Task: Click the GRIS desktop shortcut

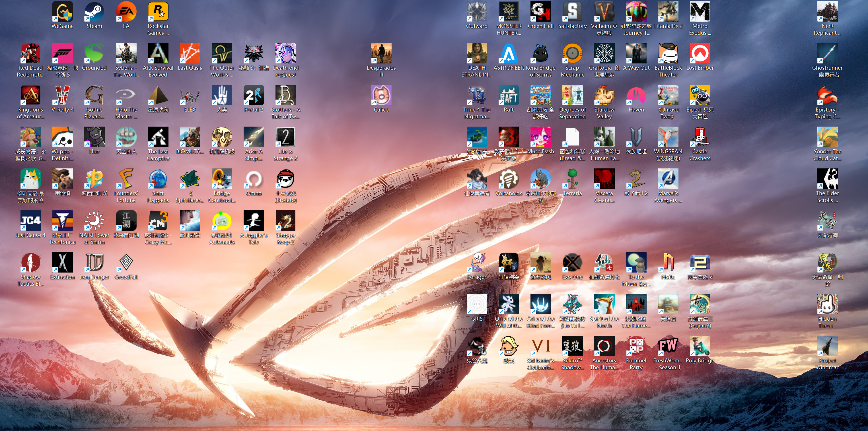Action: point(476,304)
